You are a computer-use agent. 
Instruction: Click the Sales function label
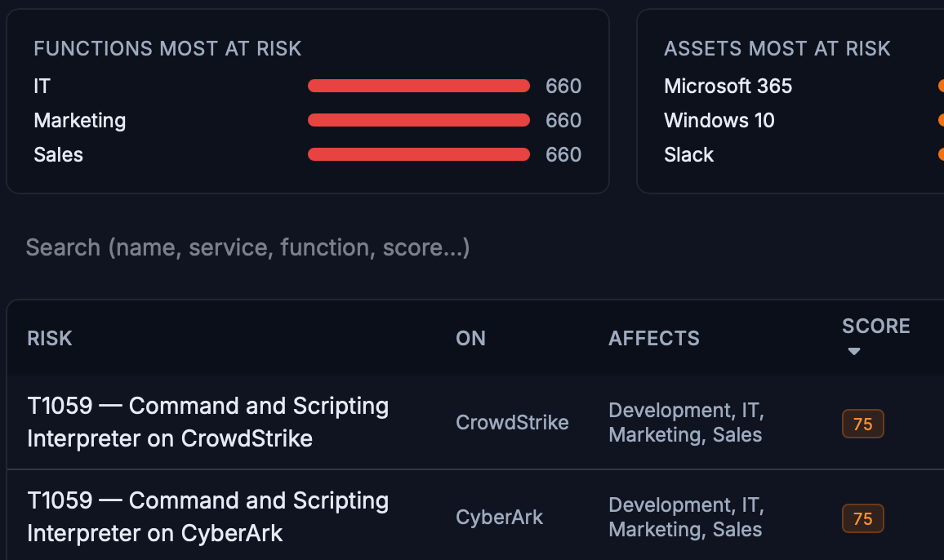coord(59,155)
